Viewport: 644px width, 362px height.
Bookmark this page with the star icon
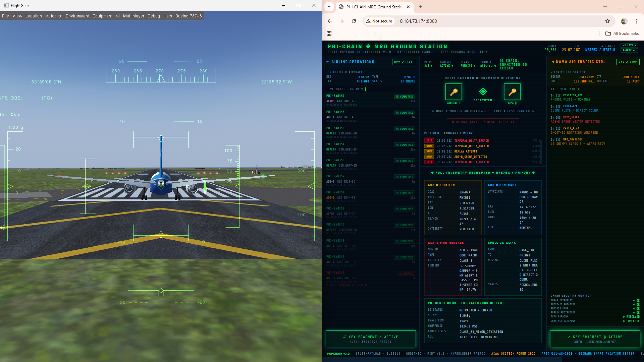tap(607, 21)
